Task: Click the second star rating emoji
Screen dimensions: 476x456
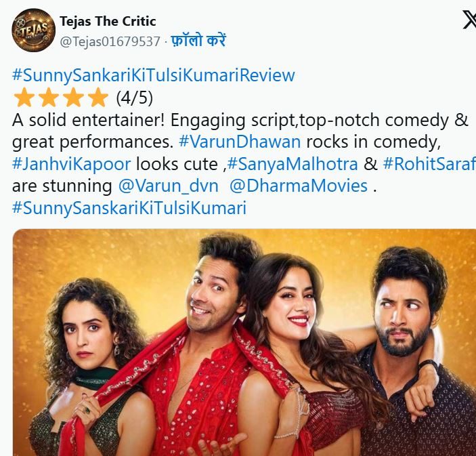Action: 49,98
